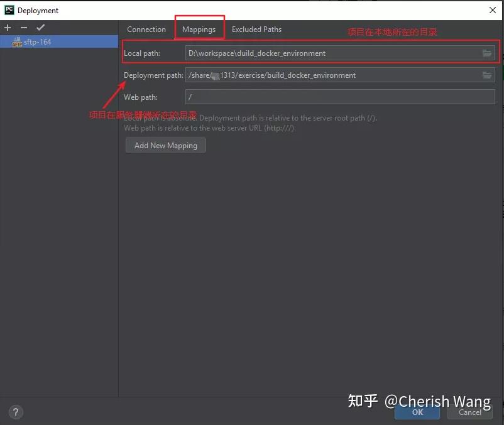Screen dimensions: 504x425
Task: Select the Mappings tab
Action: (x=199, y=29)
